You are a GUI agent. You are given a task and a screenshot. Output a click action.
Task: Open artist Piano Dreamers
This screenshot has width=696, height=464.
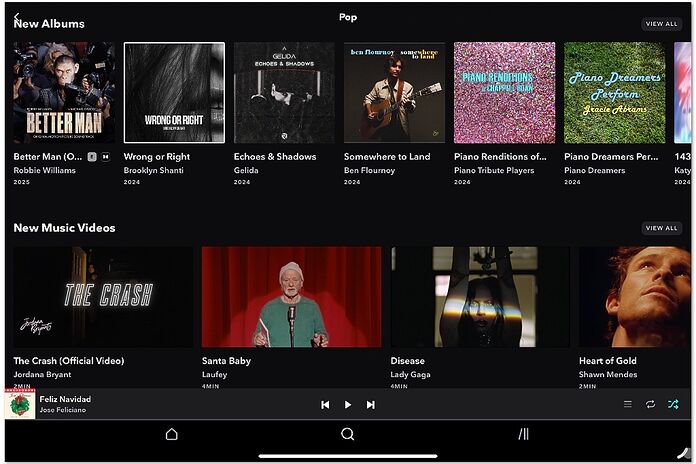pos(594,171)
